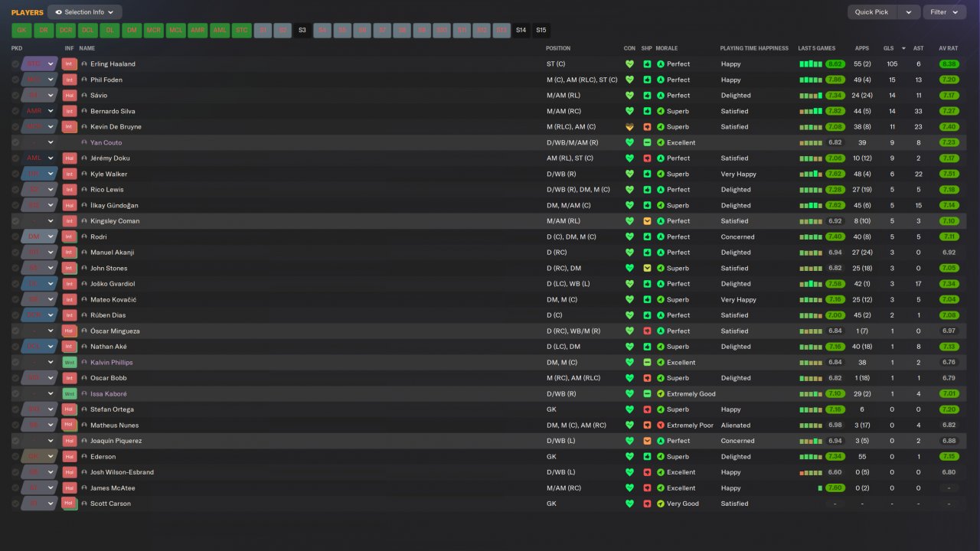The image size is (980, 551).
Task: Click Matheus Nunes's red morale icon
Action: 661,425
